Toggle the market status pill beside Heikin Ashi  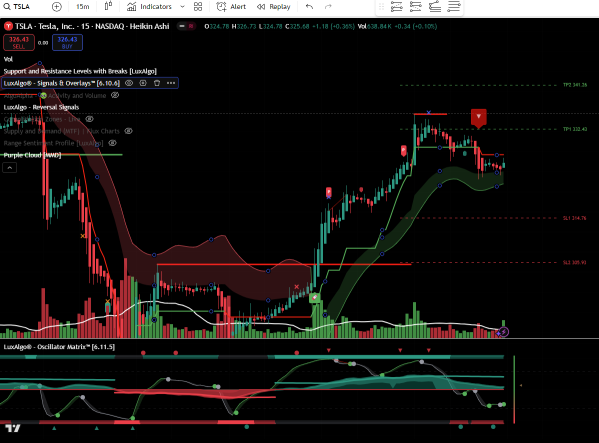click(186, 26)
